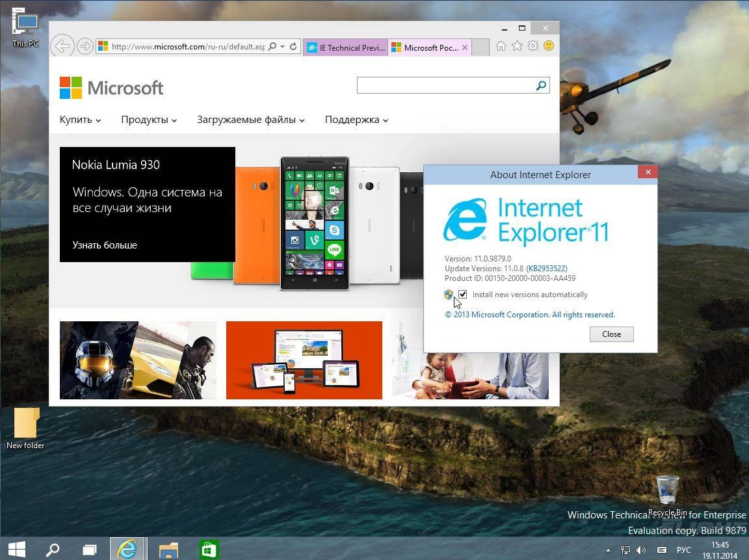The image size is (749, 560).
Task: Close the About Internet Explorer dialog
Action: pyautogui.click(x=648, y=172)
